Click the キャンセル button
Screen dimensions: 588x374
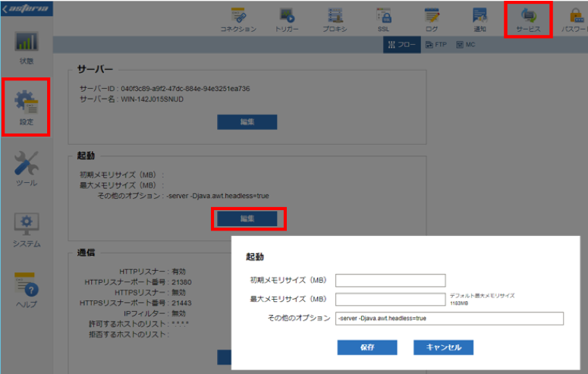tap(444, 347)
